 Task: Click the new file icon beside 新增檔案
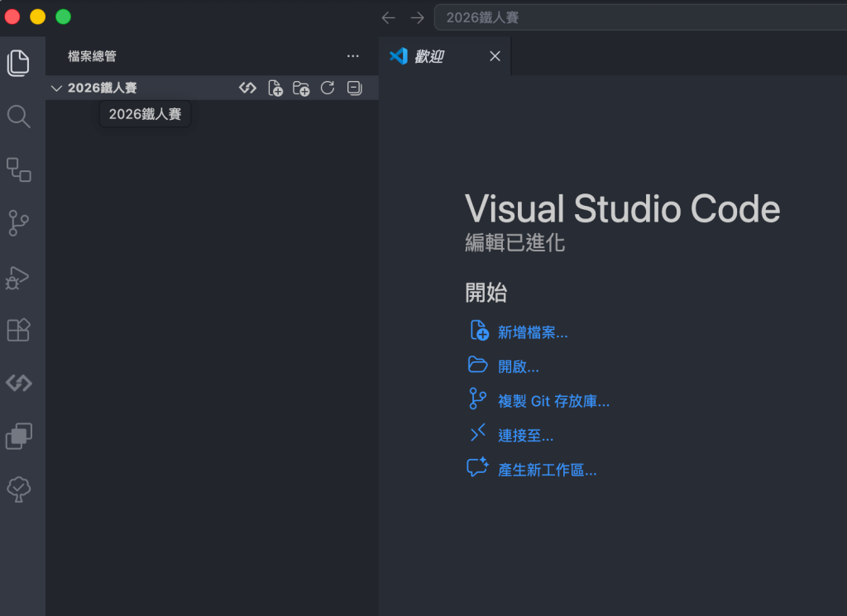tap(479, 331)
